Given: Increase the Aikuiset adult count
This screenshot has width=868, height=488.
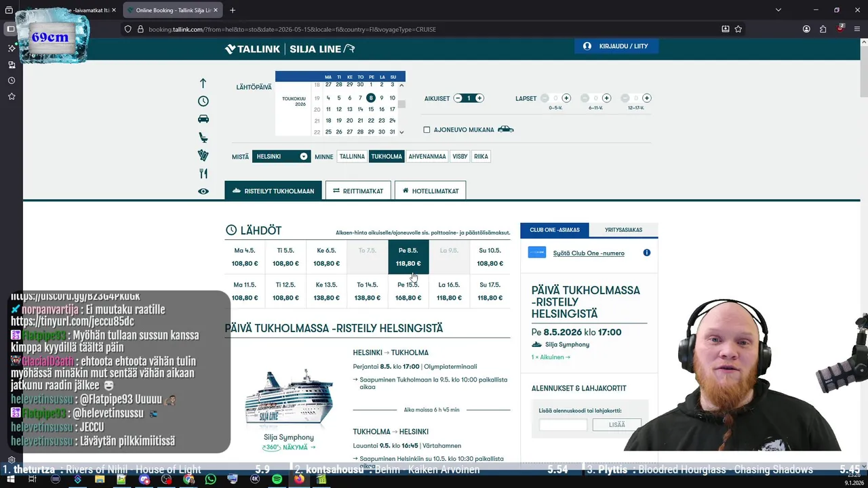Looking at the screenshot, I should (x=479, y=98).
